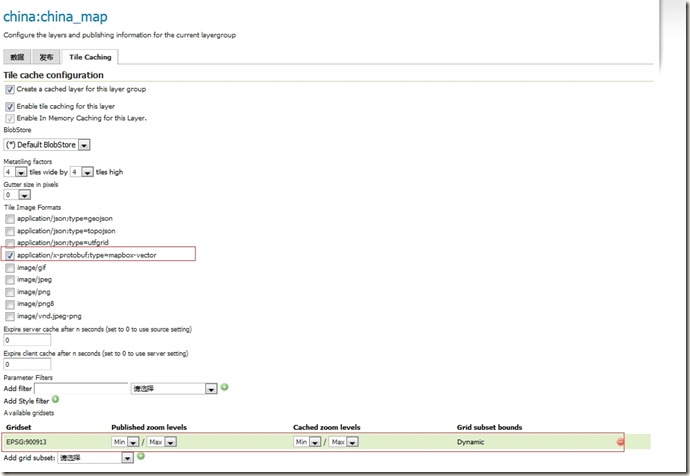This screenshot has height=476, width=690.
Task: Open Cached zoom levels Max dropdown
Action: 344,442
